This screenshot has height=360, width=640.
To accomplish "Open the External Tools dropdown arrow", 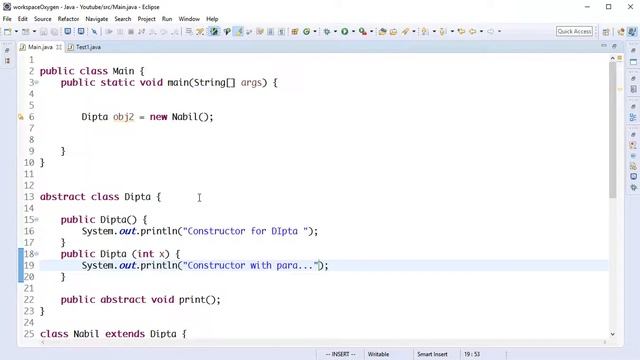I will click(x=371, y=31).
